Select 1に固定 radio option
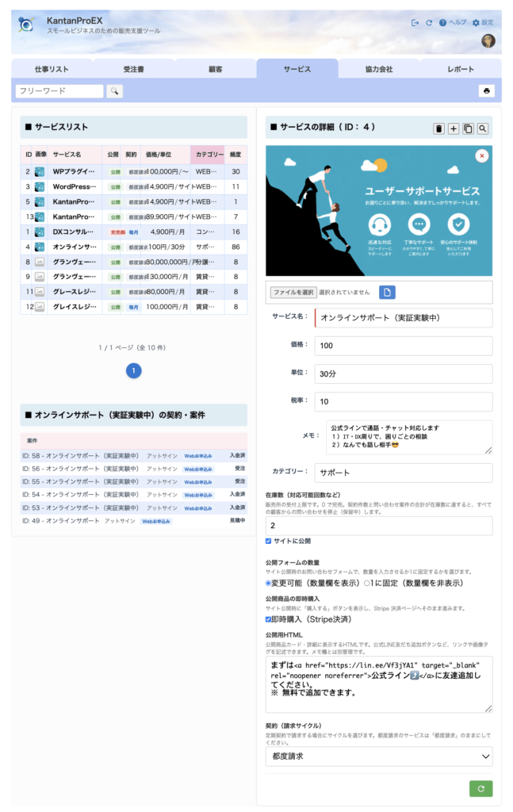513x812 pixels. tap(366, 584)
